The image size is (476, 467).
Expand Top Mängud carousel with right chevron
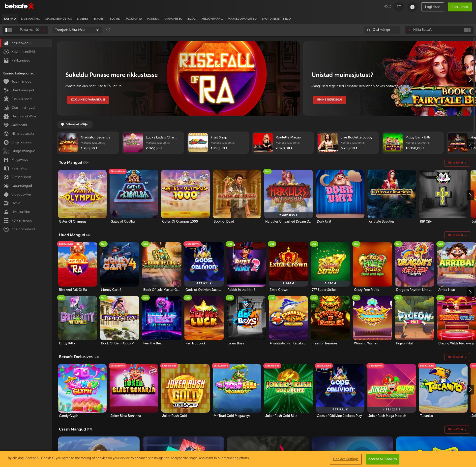coord(470,195)
